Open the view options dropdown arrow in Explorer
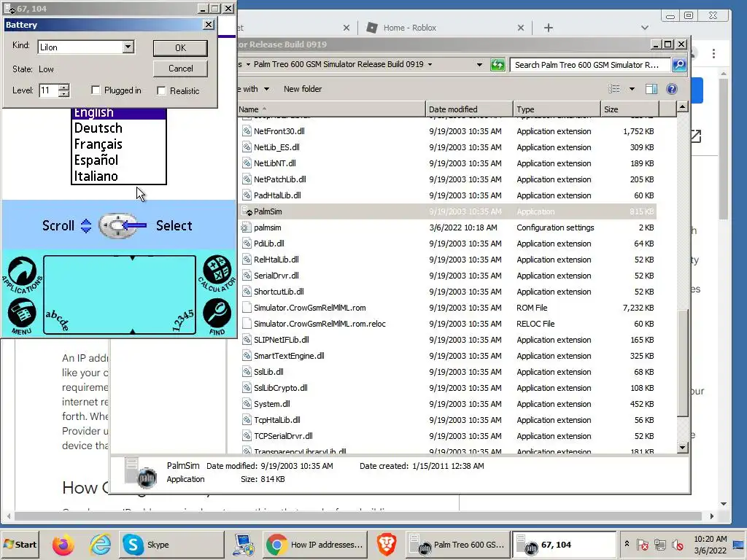This screenshot has width=747, height=560. coord(632,89)
